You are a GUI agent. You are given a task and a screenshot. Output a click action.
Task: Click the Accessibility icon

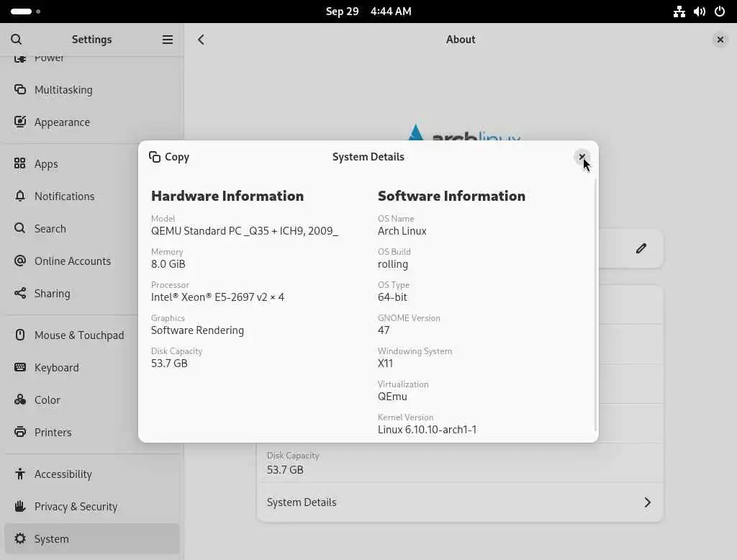point(19,474)
